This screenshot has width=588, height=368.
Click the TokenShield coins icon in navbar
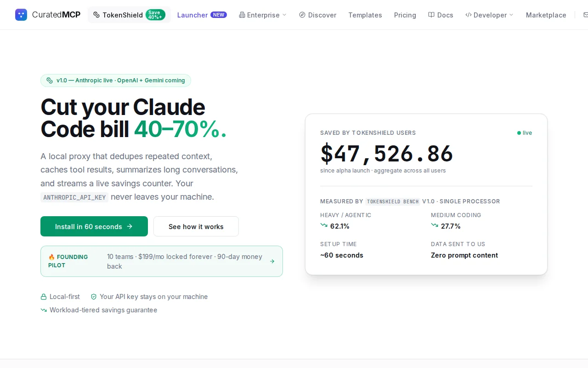click(96, 15)
